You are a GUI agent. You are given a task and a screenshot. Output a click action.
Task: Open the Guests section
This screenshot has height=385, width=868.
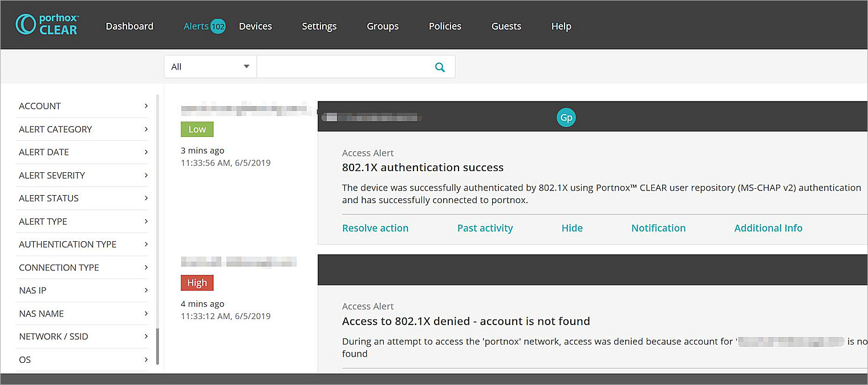coord(505,26)
